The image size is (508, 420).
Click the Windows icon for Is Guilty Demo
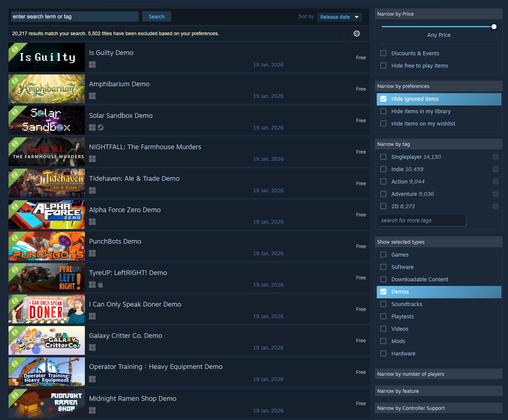[x=92, y=65]
